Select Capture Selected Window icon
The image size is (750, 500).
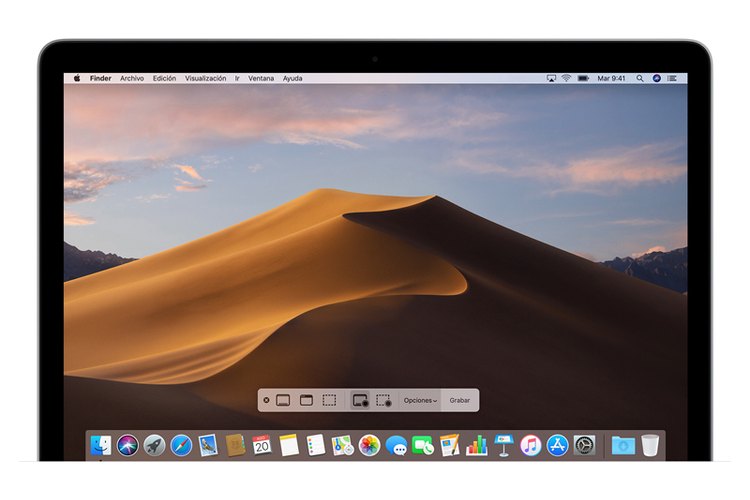click(x=306, y=400)
